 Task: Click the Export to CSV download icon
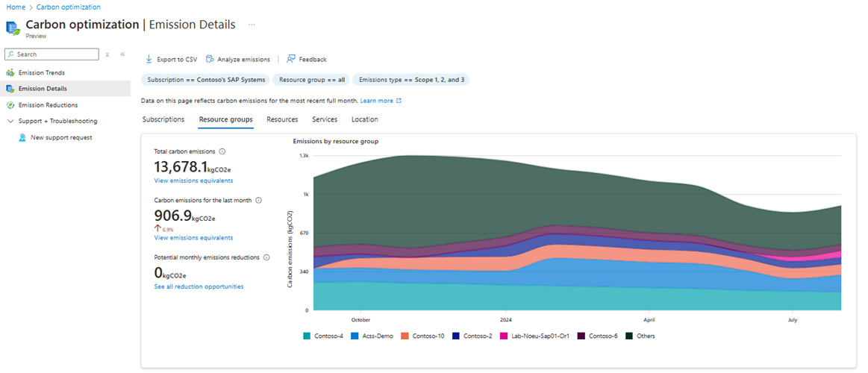149,59
